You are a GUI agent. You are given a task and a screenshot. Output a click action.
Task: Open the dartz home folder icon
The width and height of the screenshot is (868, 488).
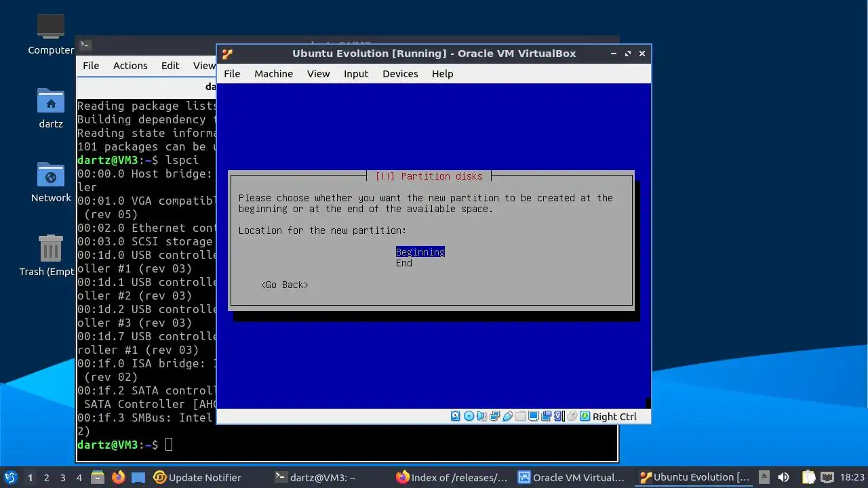pos(51,108)
